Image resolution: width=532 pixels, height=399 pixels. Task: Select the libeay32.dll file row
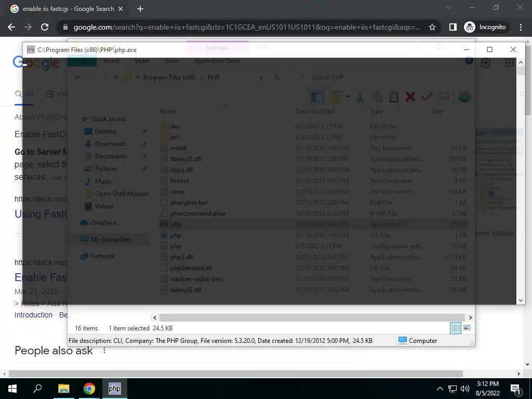[314, 159]
